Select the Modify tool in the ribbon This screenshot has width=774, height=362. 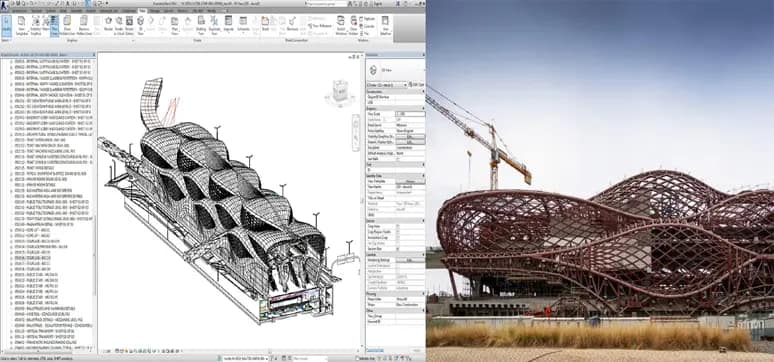pos(6,26)
